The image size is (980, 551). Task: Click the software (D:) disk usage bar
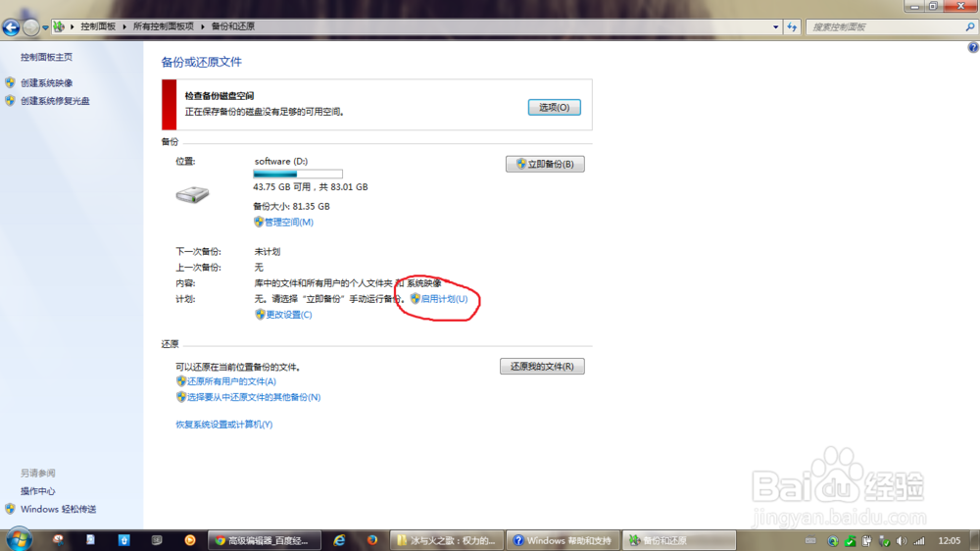(x=298, y=174)
